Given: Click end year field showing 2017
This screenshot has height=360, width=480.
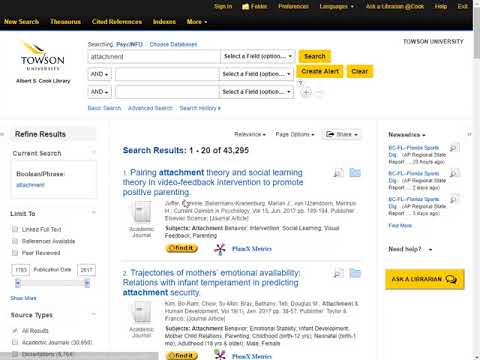Looking at the screenshot, I should [x=86, y=270].
